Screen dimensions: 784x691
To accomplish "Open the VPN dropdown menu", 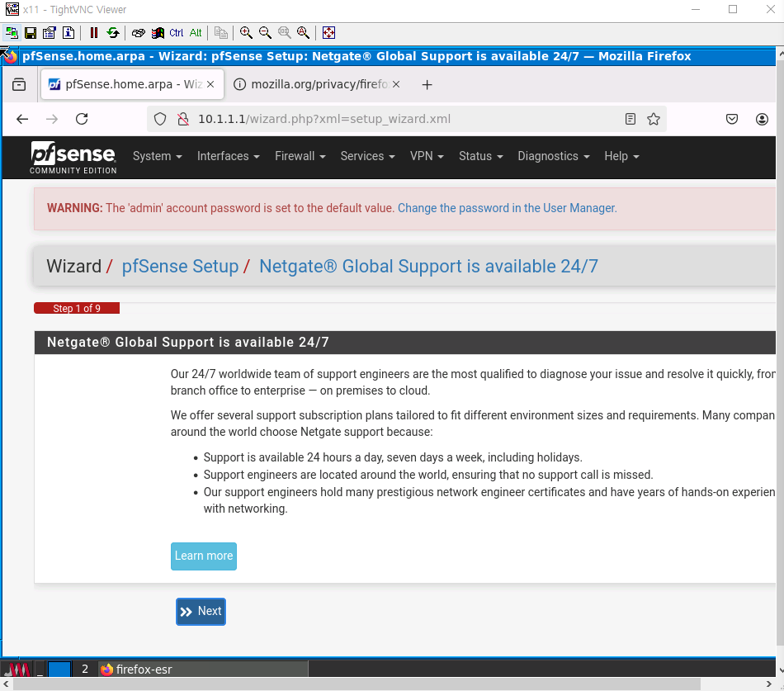I will (x=427, y=157).
